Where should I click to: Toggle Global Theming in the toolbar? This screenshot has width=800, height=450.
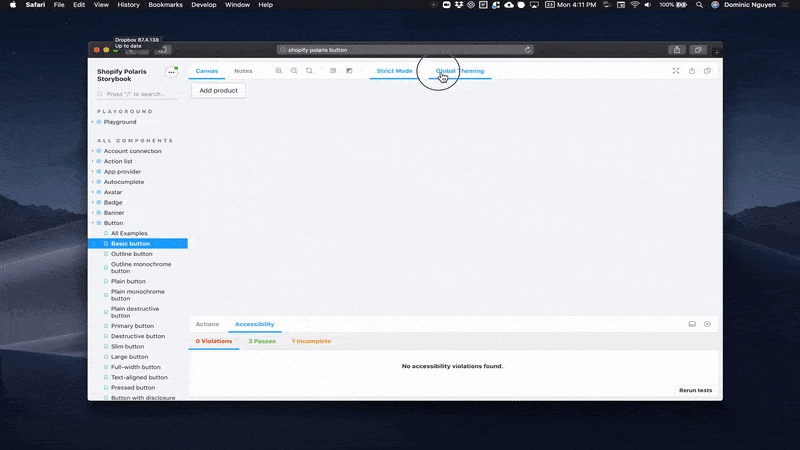(460, 71)
